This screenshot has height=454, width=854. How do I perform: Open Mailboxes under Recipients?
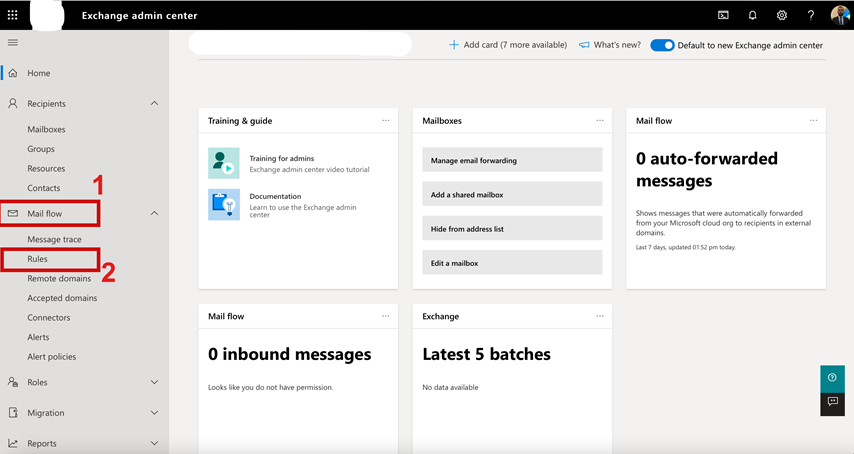(46, 129)
